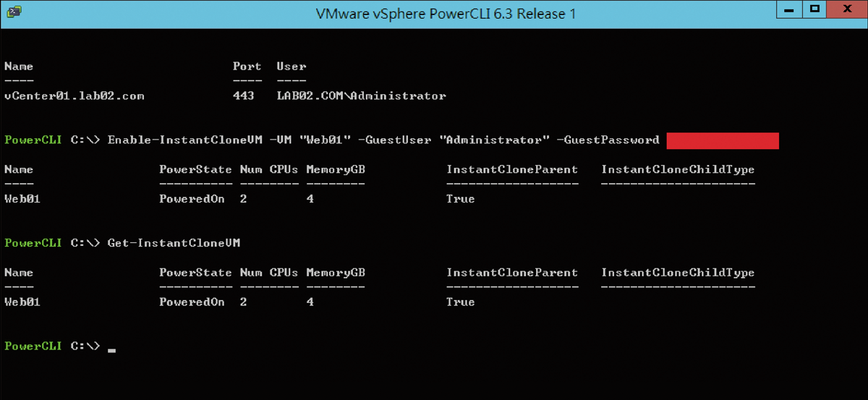Click the LAB02.COM\Administrator user value
Image resolution: width=868 pixels, height=400 pixels.
point(361,95)
